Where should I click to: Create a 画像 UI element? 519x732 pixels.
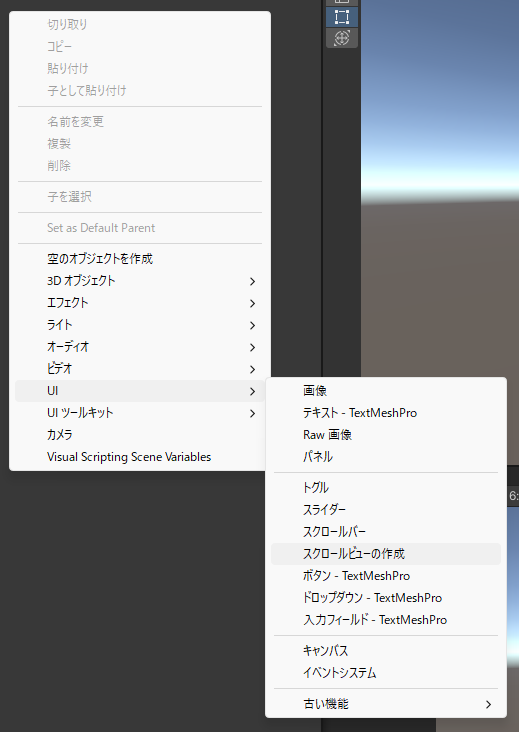(x=386, y=391)
